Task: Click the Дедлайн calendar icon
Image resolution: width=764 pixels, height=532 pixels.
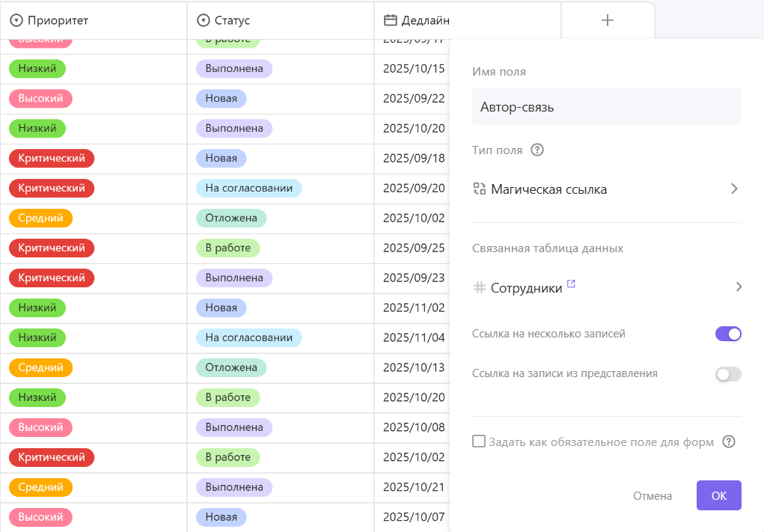Action: coord(391,20)
